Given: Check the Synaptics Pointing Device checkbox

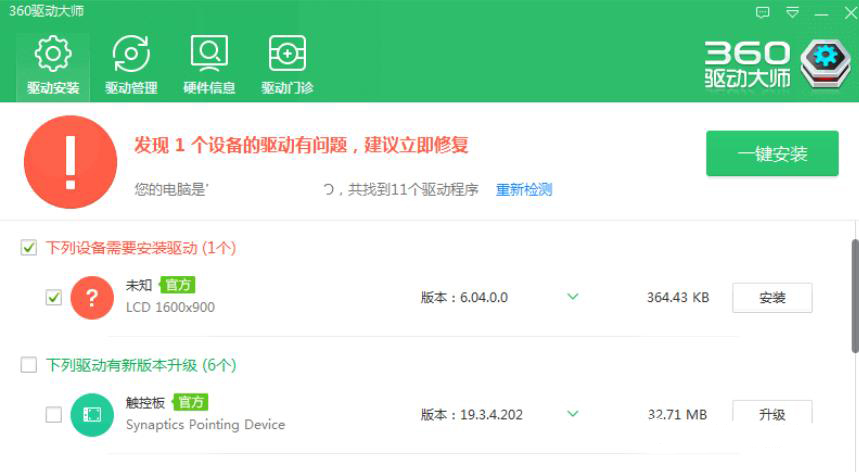Looking at the screenshot, I should coord(53,415).
